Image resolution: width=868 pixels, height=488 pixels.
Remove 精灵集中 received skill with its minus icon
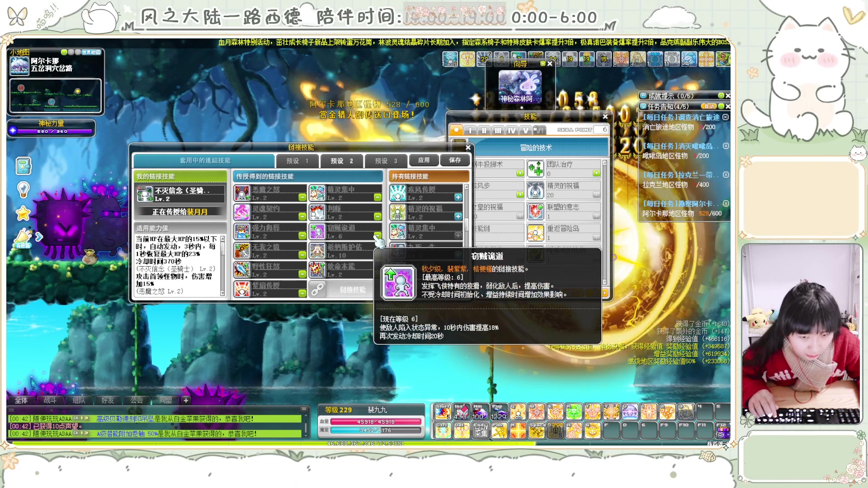pos(377,197)
